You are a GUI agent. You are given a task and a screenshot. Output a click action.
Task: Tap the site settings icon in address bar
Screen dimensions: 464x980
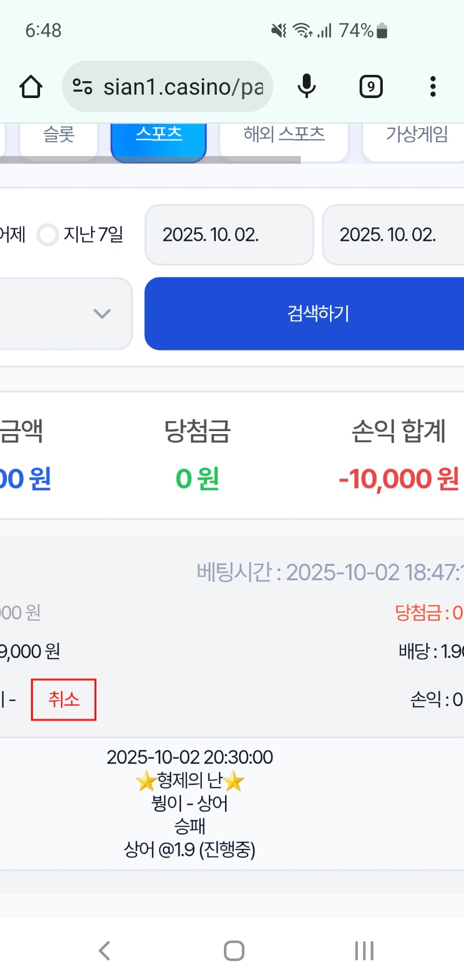click(x=82, y=87)
